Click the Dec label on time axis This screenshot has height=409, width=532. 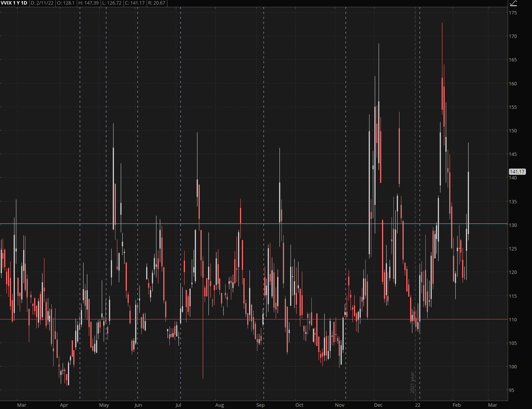(378, 405)
